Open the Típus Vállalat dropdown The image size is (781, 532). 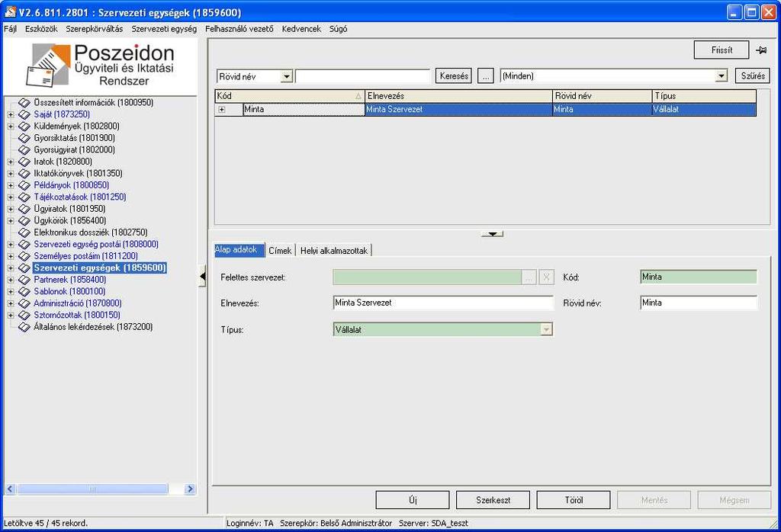pyautogui.click(x=546, y=329)
